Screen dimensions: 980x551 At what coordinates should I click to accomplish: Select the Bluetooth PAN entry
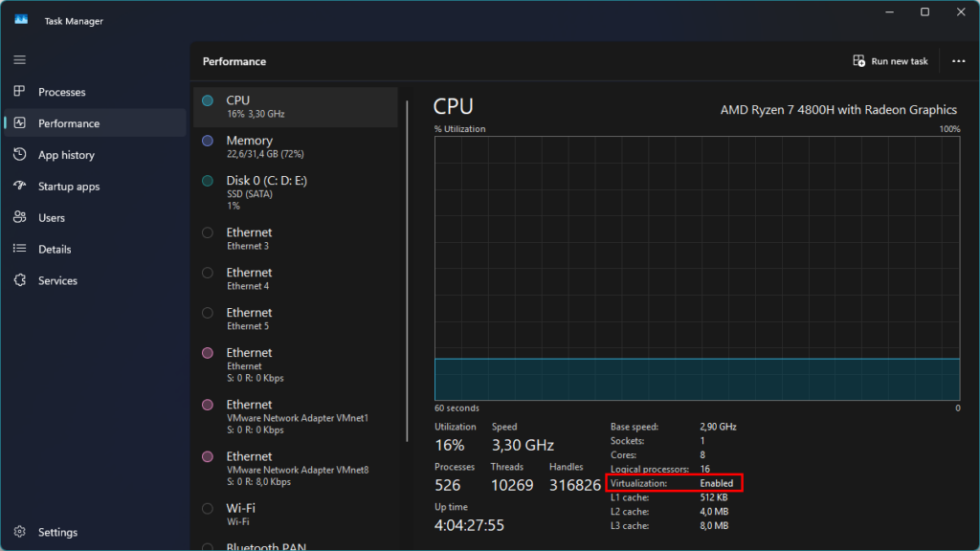[296, 544]
